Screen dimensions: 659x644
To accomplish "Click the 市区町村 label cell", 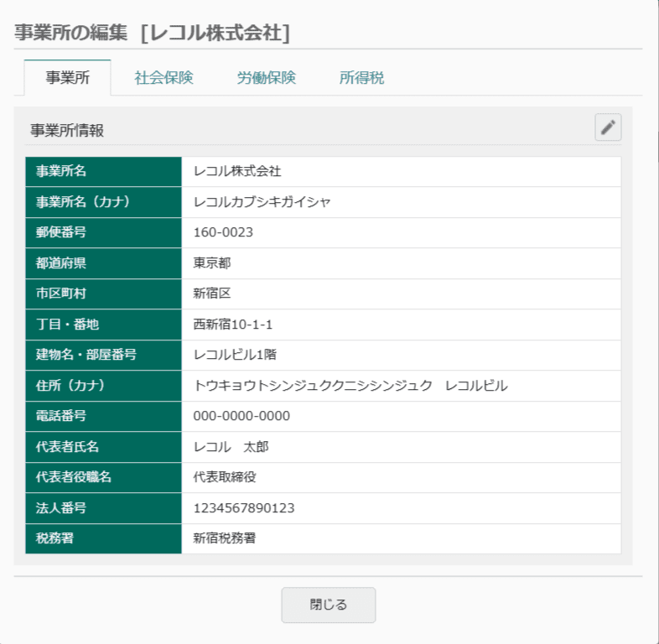I will pyautogui.click(x=103, y=293).
